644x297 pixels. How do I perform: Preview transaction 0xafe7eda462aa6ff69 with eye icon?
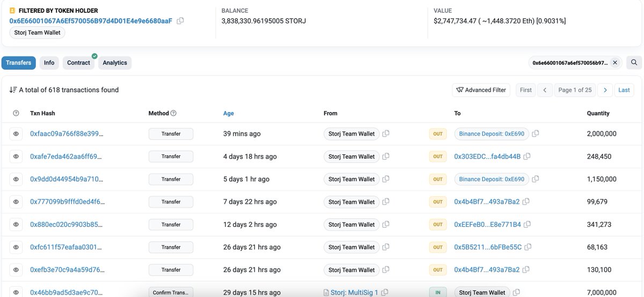point(16,157)
